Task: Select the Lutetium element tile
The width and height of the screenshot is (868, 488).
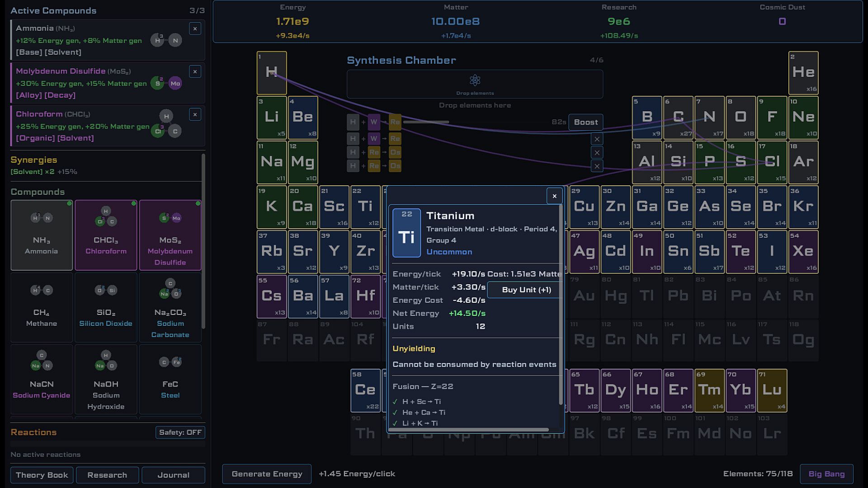Action: point(772,390)
